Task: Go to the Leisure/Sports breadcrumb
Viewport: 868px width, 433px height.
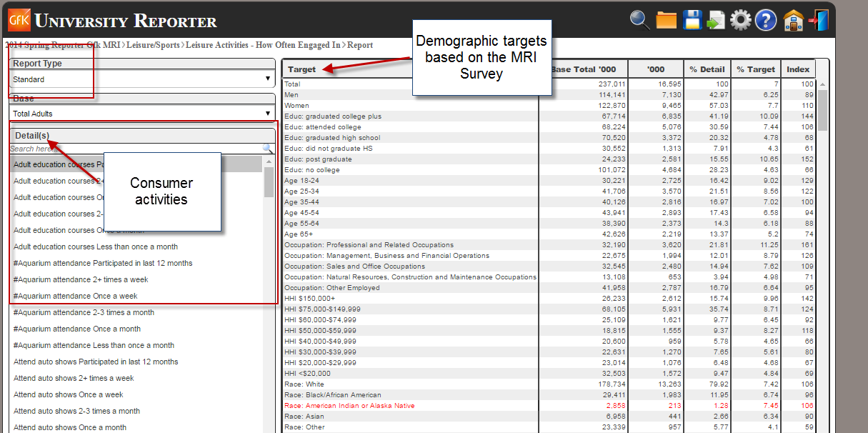Action: tap(154, 45)
